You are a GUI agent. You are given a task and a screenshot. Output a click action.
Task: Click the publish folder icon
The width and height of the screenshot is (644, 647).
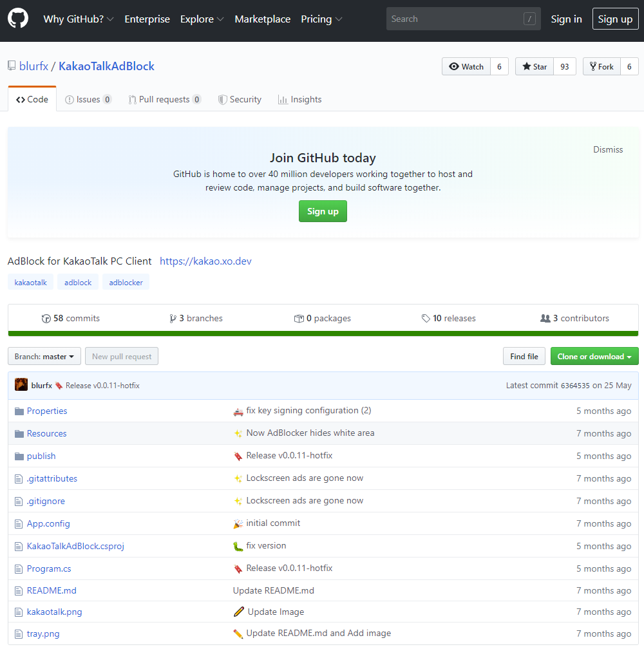[19, 456]
